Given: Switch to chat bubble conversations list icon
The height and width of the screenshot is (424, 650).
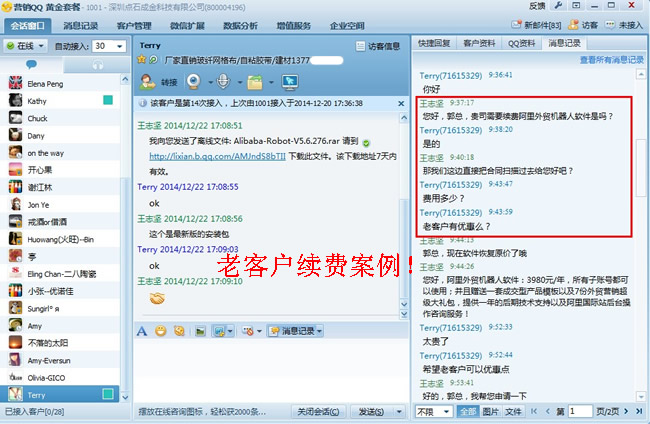Looking at the screenshot, I should click(32, 64).
